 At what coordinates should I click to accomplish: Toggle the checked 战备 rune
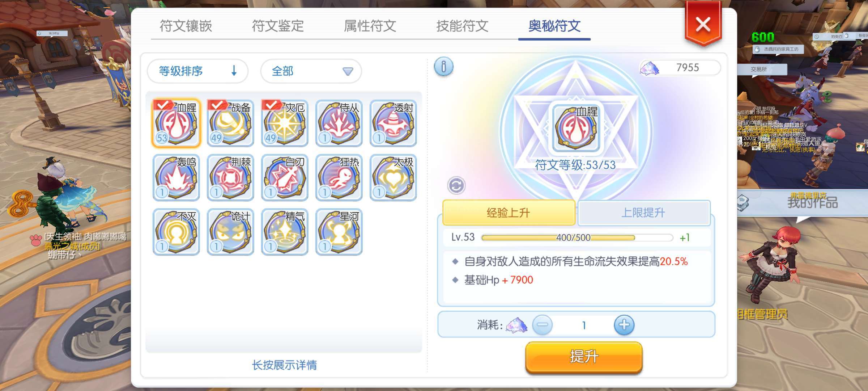tap(230, 123)
